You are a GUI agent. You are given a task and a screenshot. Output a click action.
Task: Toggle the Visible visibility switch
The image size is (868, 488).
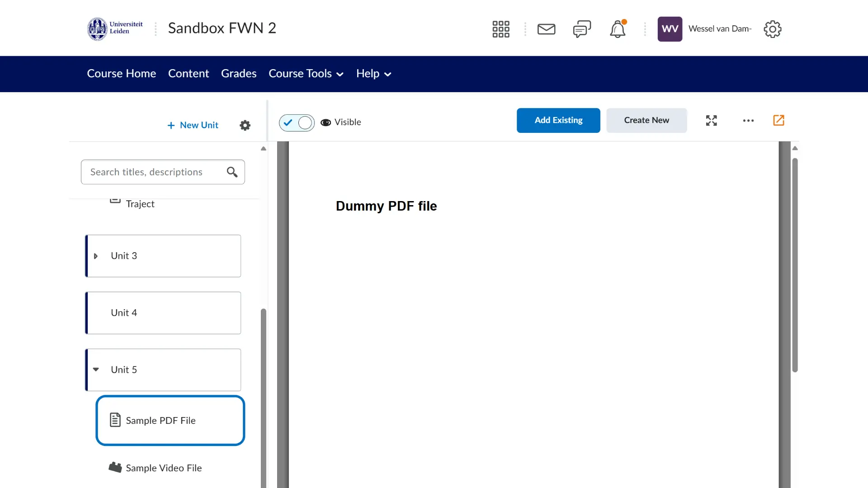[297, 122]
